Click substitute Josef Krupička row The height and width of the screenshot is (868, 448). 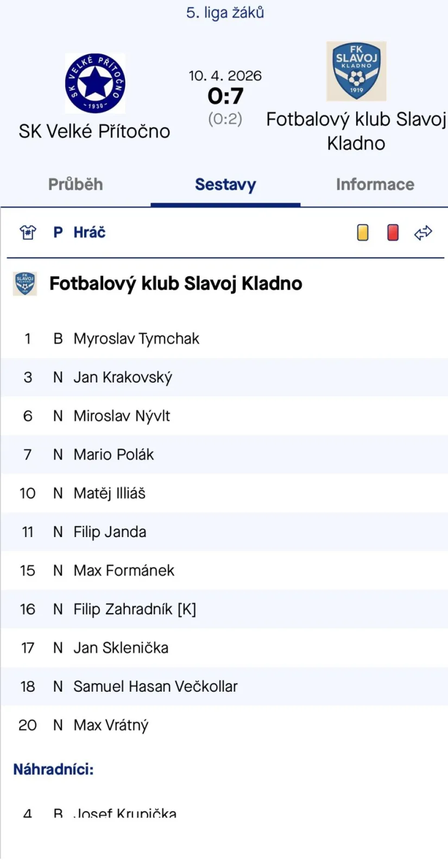pos(125,813)
